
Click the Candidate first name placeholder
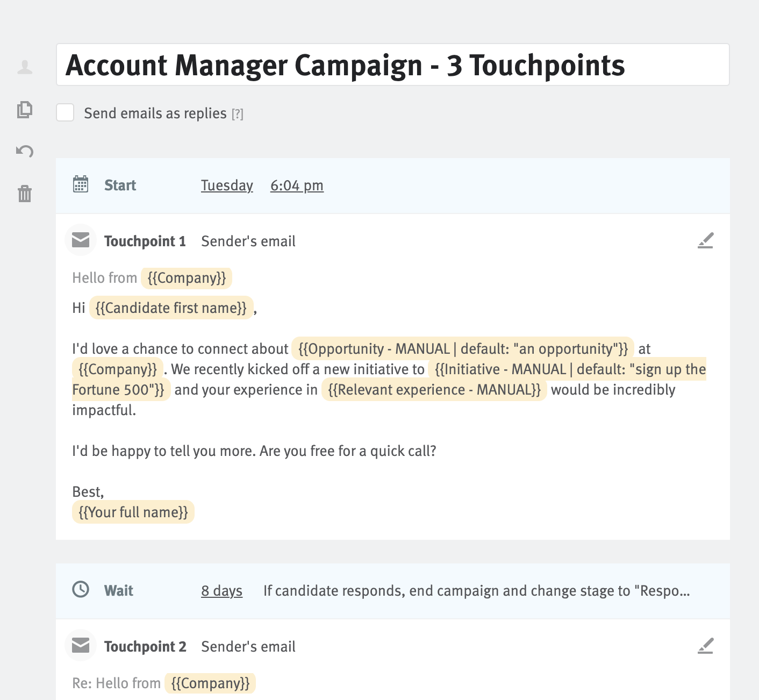coord(171,308)
